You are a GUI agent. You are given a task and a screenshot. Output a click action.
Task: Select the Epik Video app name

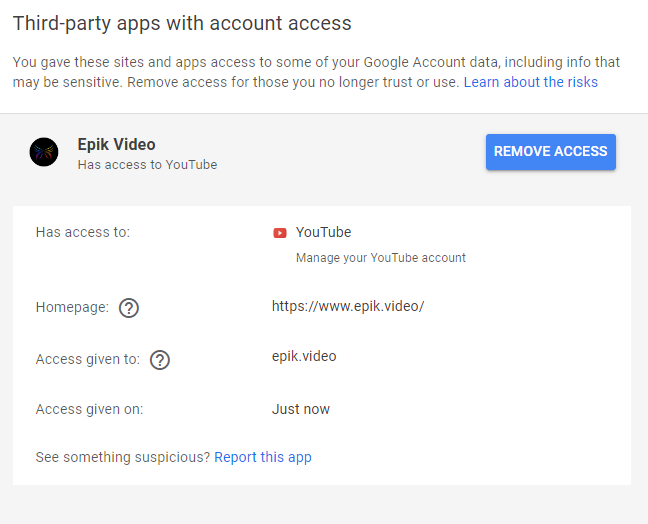[x=117, y=144]
